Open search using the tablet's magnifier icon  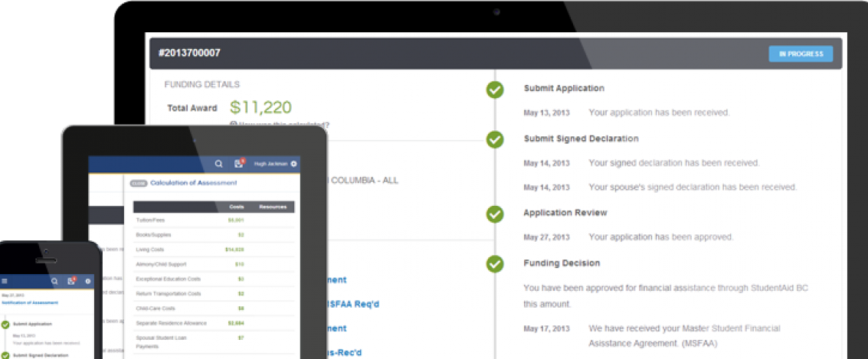coord(219,164)
